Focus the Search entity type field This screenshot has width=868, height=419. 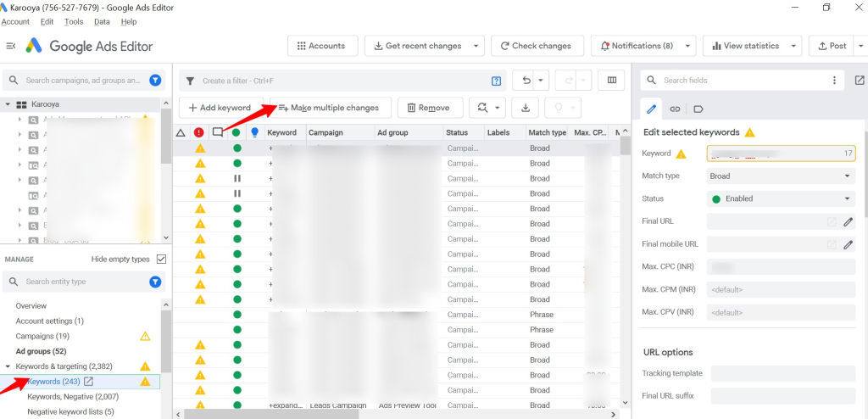pyautogui.click(x=83, y=282)
